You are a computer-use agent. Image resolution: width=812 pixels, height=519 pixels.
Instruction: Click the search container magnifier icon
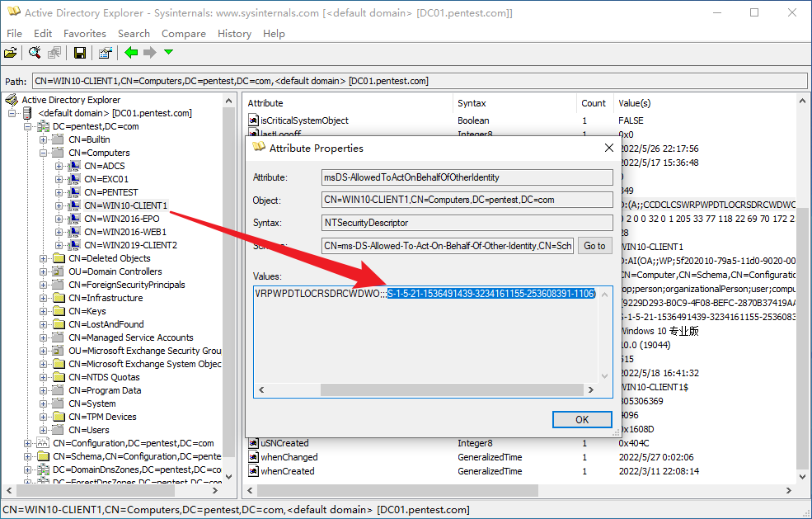[35, 52]
